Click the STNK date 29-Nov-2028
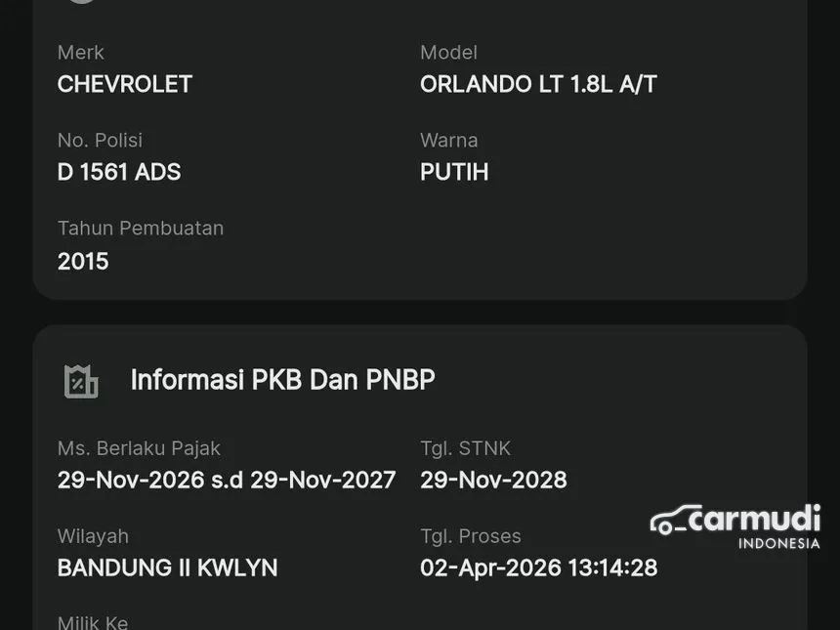This screenshot has height=630, width=840. [x=493, y=480]
